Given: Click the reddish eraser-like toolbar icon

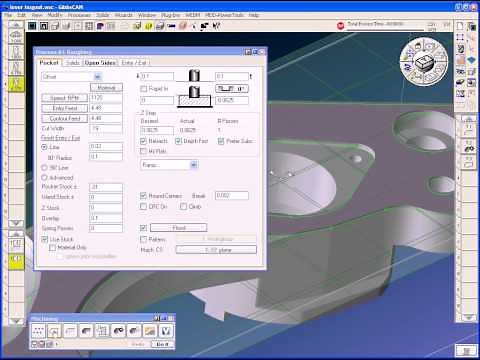Looking at the screenshot, I should point(183,26).
